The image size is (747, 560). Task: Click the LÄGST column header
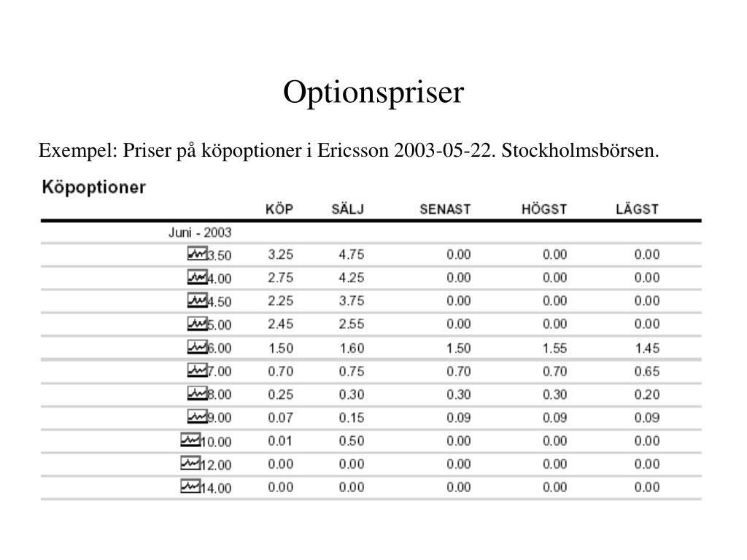(x=637, y=209)
